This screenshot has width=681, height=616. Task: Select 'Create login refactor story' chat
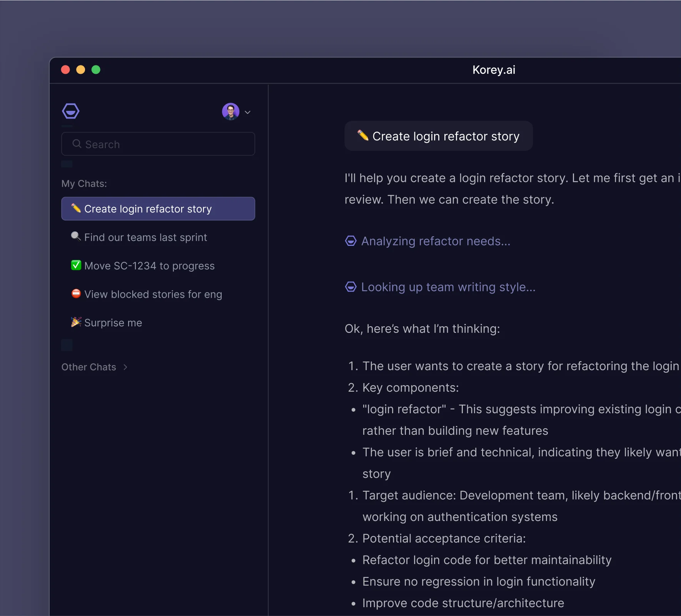tap(158, 209)
